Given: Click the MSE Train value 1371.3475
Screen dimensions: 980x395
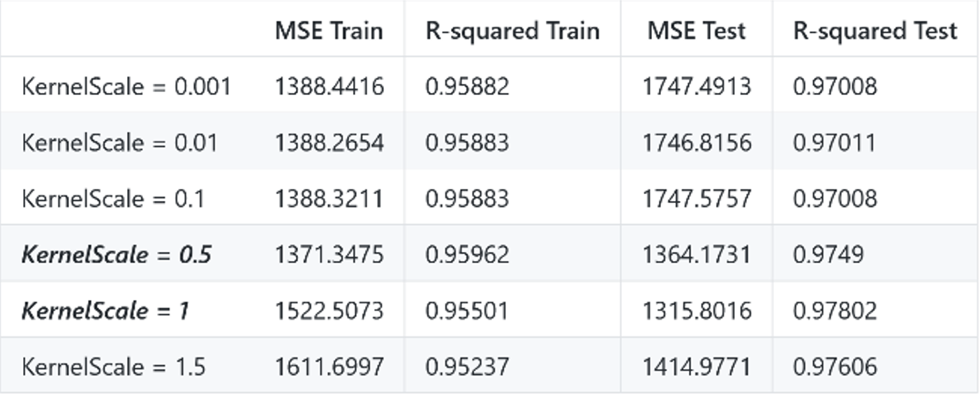Looking at the screenshot, I should point(329,255).
